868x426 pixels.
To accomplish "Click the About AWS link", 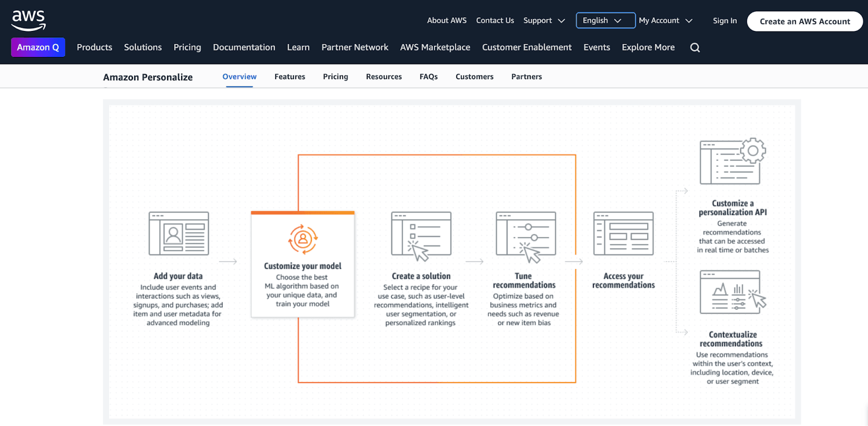I will tap(446, 21).
